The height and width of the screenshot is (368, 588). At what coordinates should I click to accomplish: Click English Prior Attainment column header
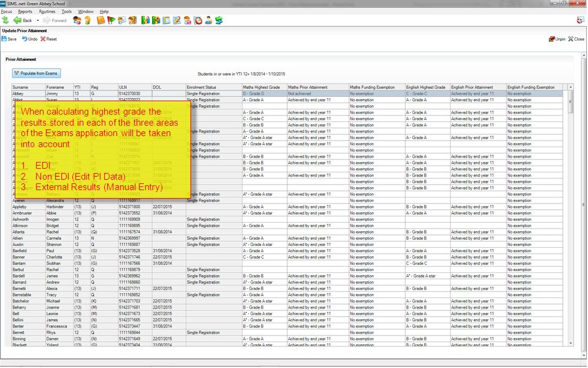coord(478,87)
